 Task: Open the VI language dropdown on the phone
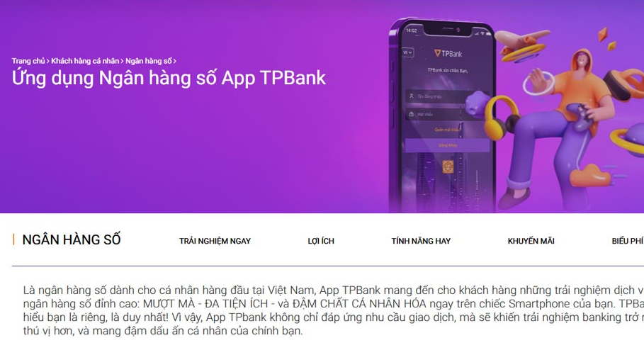(x=407, y=52)
